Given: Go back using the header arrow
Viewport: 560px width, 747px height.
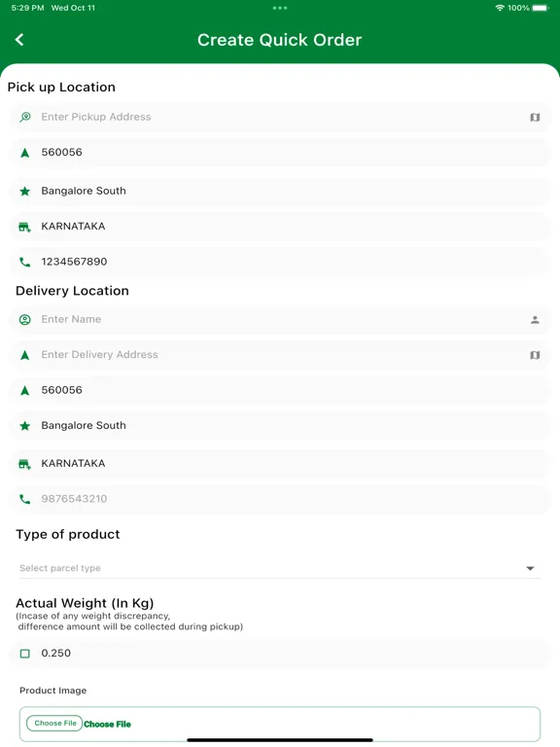Looking at the screenshot, I should (x=19, y=40).
